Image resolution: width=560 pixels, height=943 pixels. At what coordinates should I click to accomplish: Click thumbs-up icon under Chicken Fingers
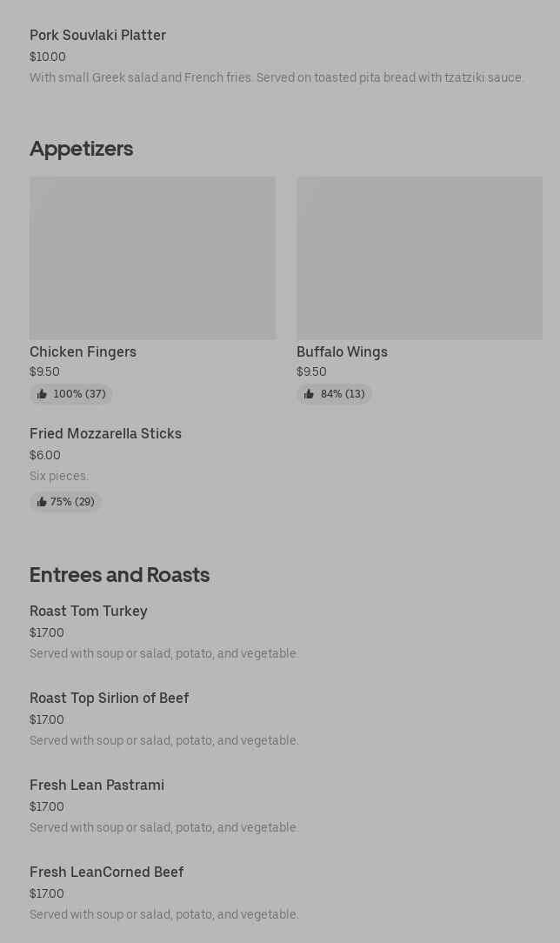(42, 394)
